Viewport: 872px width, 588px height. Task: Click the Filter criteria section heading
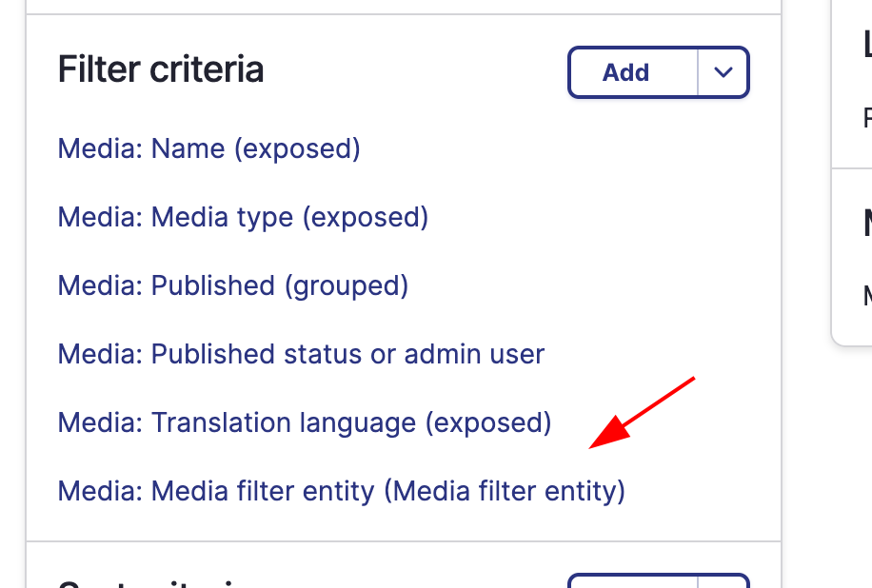161,69
